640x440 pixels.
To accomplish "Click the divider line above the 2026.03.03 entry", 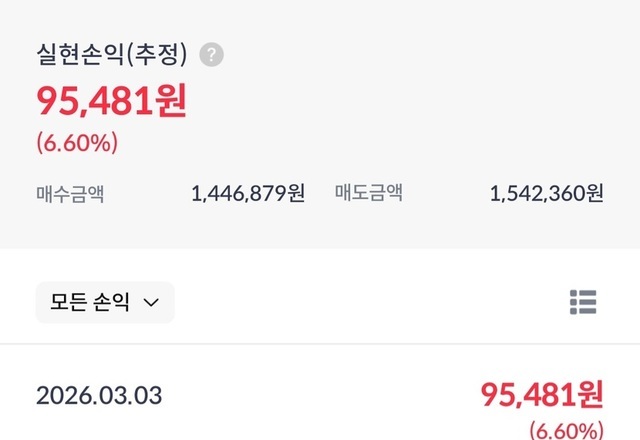I will click(320, 344).
